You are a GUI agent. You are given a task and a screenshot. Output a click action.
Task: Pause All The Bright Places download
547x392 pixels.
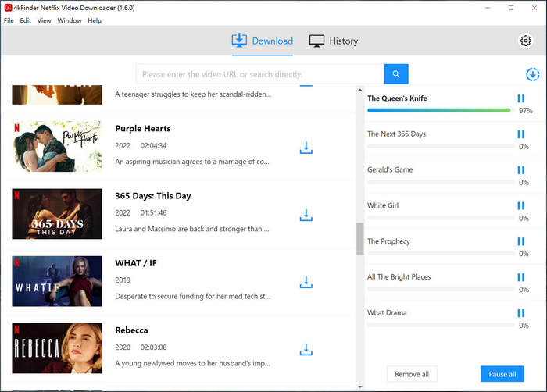tap(521, 277)
